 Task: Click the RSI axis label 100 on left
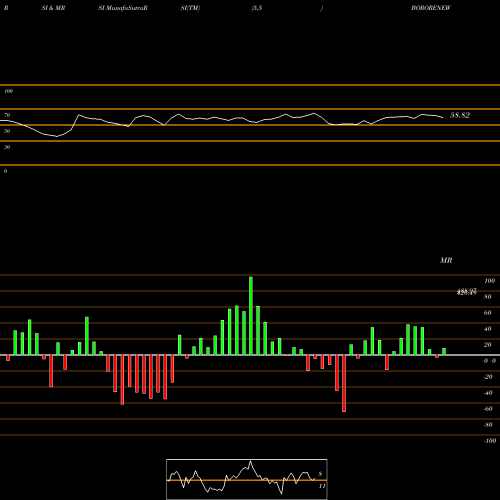pos(8,91)
